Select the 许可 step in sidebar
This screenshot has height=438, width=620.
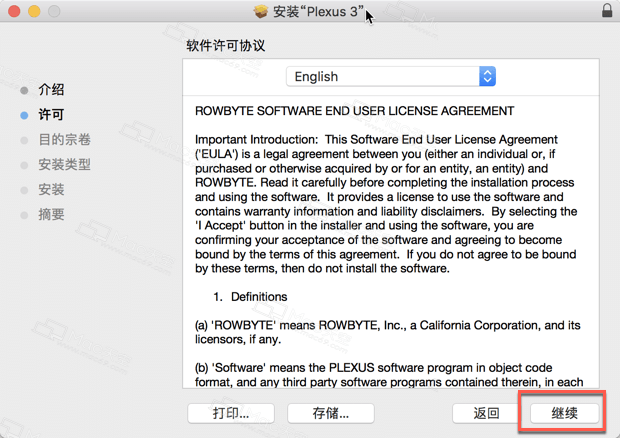tap(51, 115)
